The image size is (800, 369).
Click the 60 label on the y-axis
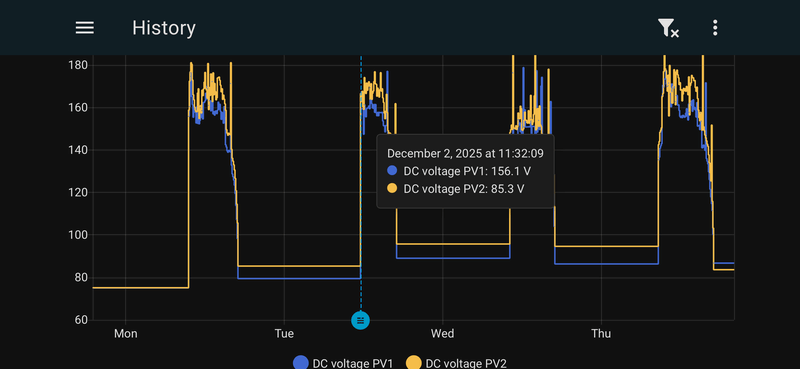tap(81, 320)
